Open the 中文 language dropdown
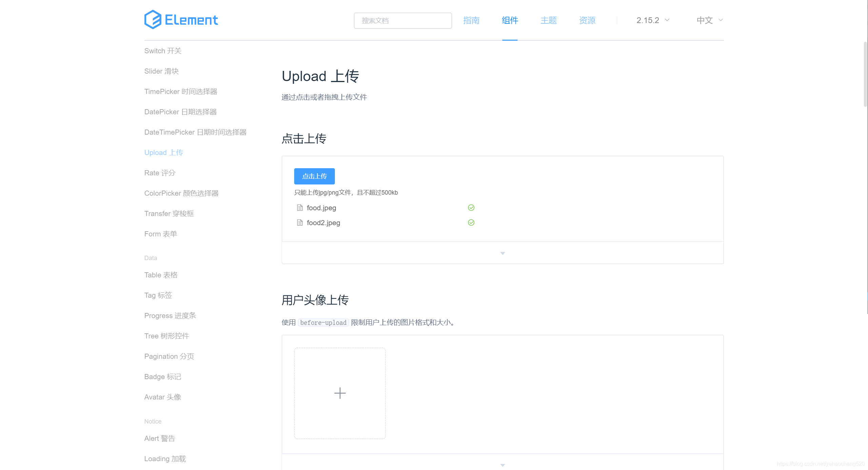Screen dimensions: 868x470 (x=710, y=20)
